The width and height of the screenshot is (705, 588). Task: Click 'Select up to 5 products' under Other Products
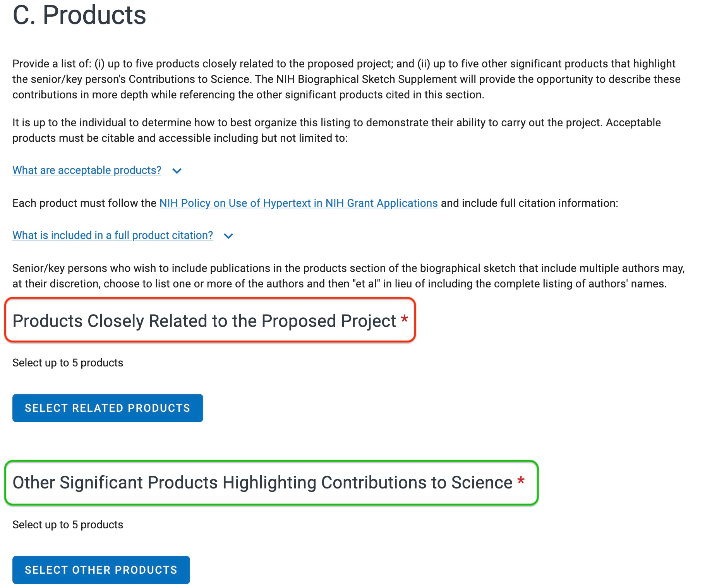pos(68,524)
